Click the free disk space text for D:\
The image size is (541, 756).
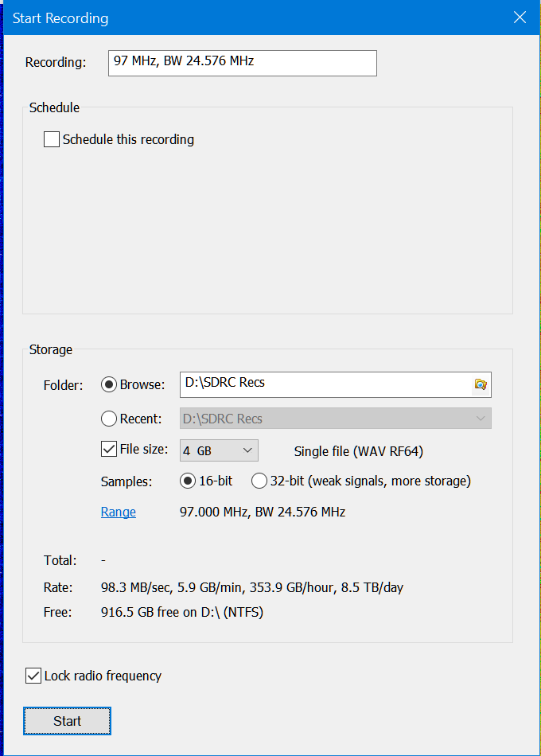click(182, 612)
